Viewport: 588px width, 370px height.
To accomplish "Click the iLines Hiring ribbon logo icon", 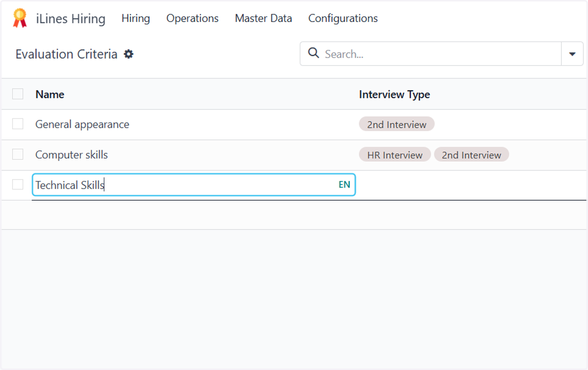I will (x=20, y=18).
